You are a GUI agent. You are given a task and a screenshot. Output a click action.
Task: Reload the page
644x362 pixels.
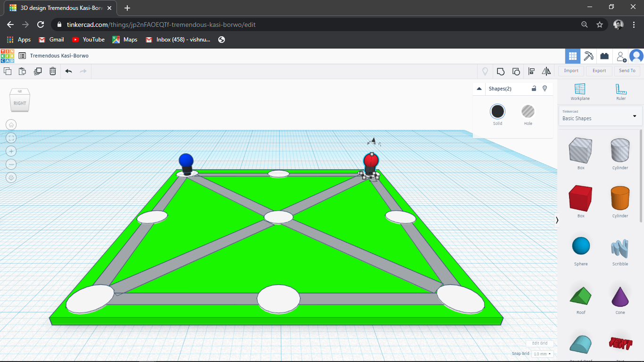click(41, 25)
